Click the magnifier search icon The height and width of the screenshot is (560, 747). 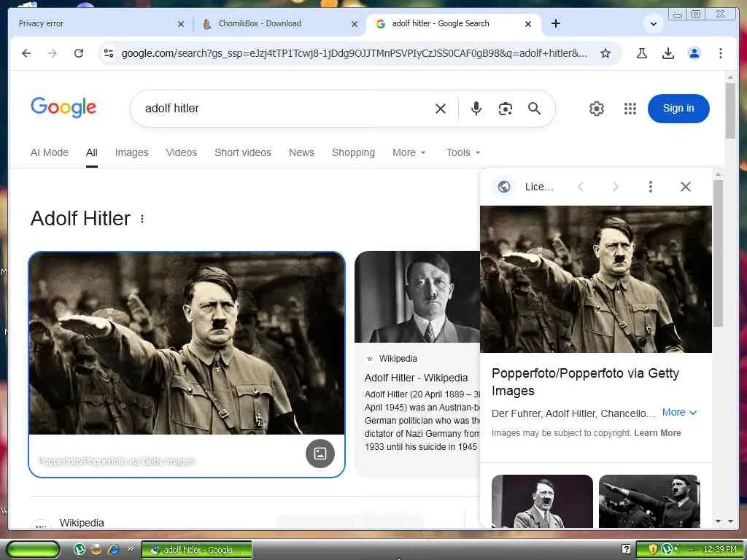pyautogui.click(x=535, y=109)
